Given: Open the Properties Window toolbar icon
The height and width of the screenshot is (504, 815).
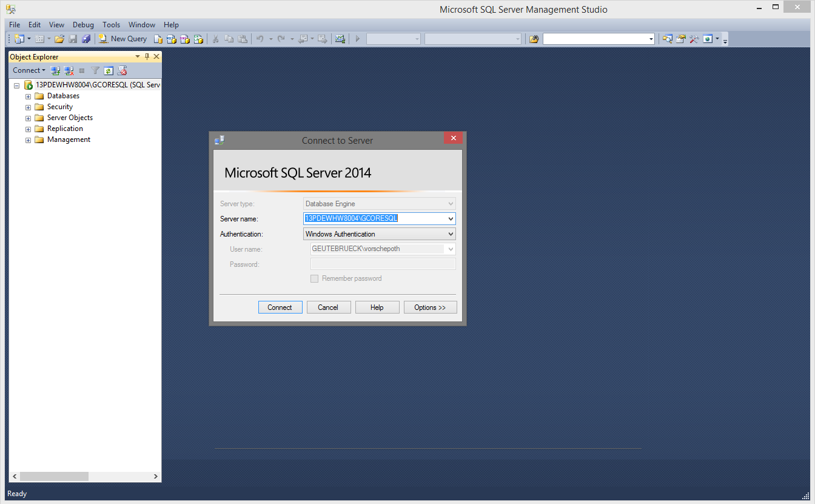Looking at the screenshot, I should tap(681, 39).
